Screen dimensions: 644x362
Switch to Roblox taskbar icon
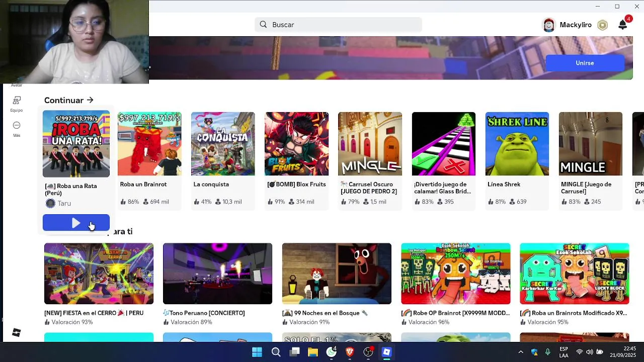(x=386, y=352)
